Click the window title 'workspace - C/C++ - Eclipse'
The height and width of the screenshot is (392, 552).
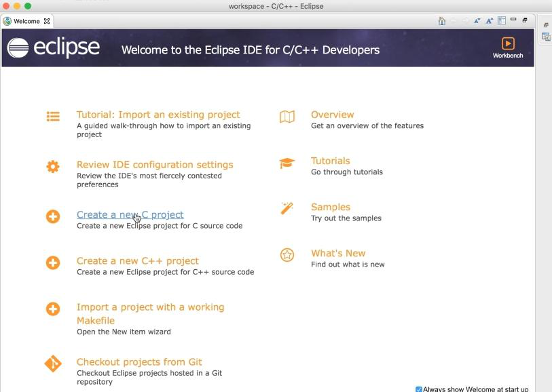coord(276,6)
